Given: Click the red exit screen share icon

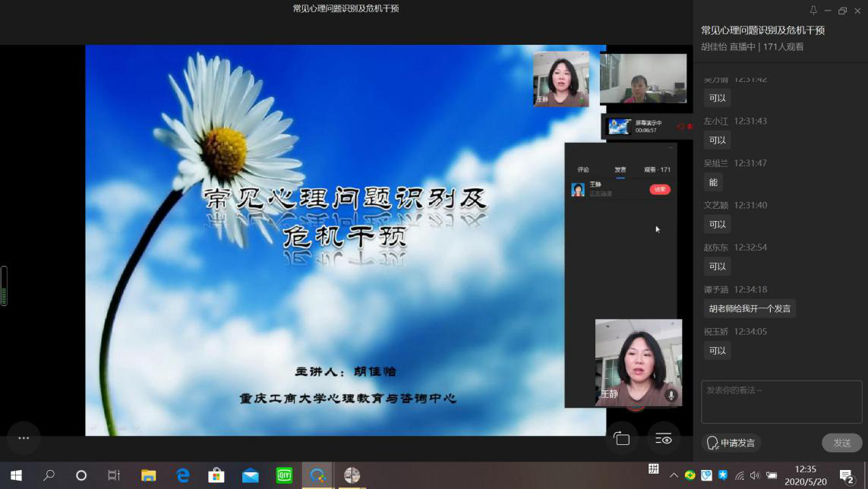Looking at the screenshot, I should pyautogui.click(x=680, y=127).
